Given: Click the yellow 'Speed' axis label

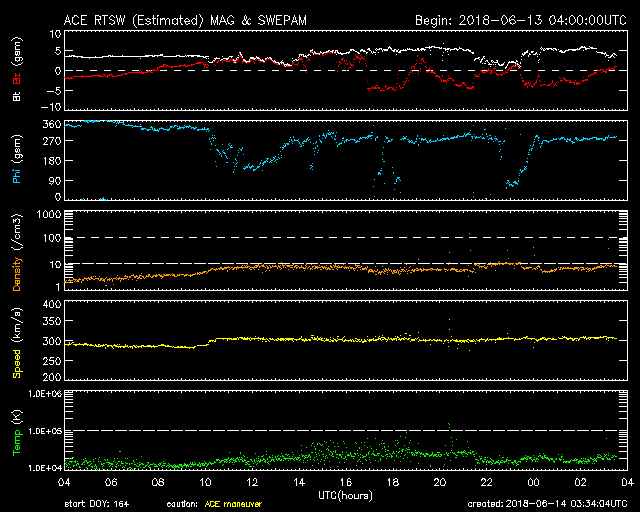Looking at the screenshot, I should click(17, 364).
